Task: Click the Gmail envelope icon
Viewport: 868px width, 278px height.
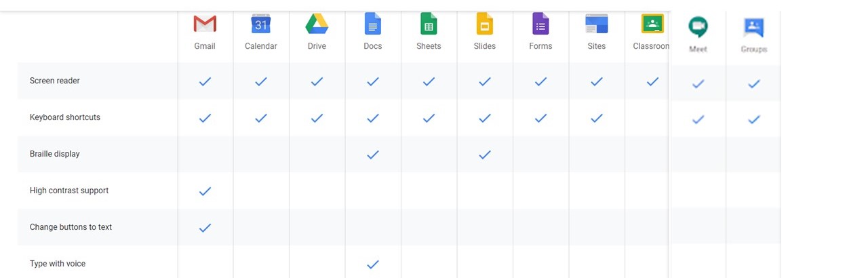Action: (x=205, y=24)
